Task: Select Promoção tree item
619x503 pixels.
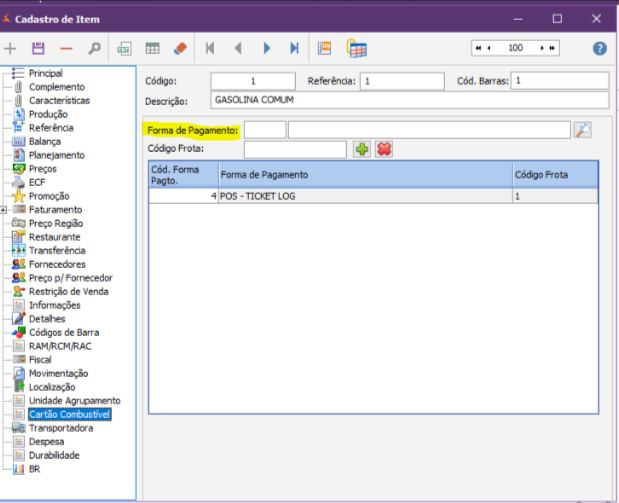Action: pos(49,196)
